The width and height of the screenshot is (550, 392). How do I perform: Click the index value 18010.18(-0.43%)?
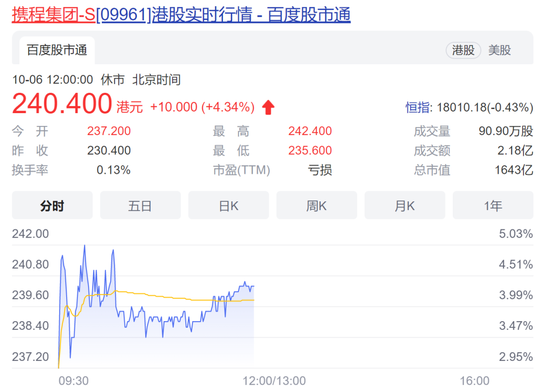485,107
